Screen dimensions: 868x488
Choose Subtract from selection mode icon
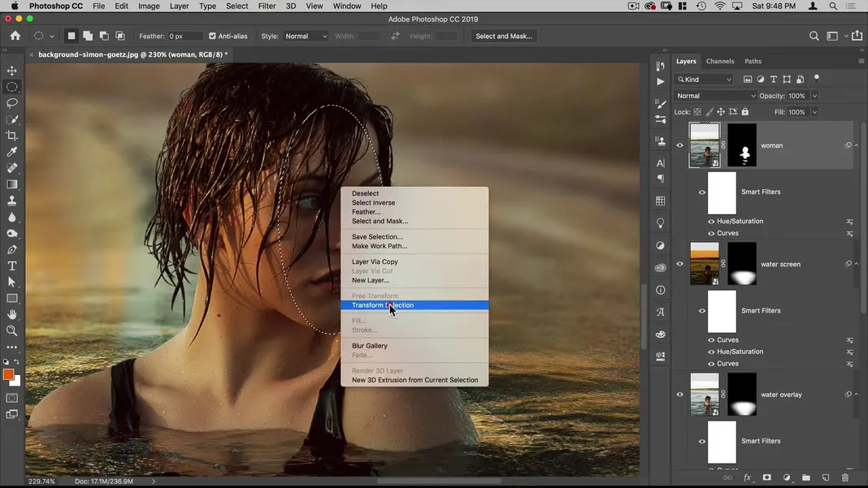[103, 36]
